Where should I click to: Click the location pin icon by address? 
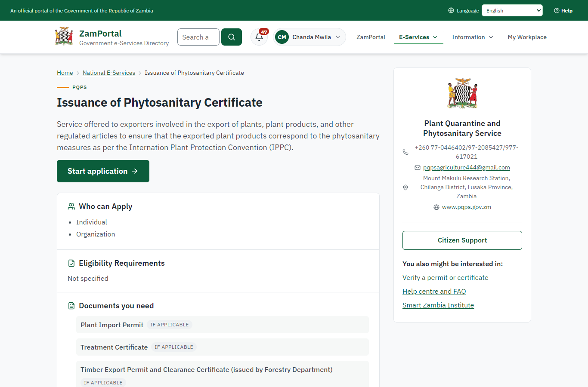point(405,187)
